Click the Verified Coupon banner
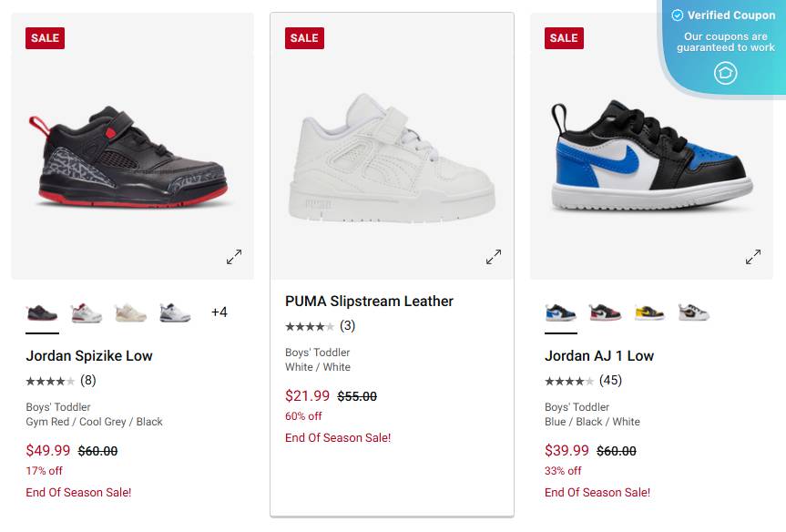 pyautogui.click(x=723, y=40)
